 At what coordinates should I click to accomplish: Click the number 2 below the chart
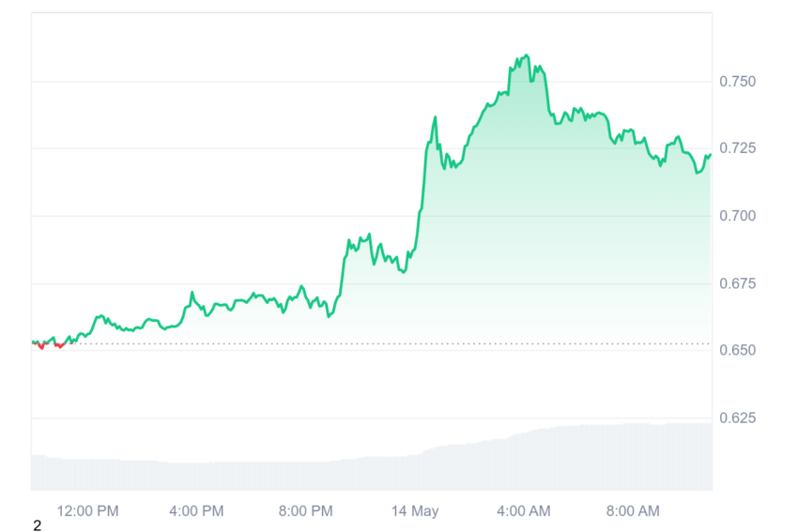pyautogui.click(x=37, y=525)
